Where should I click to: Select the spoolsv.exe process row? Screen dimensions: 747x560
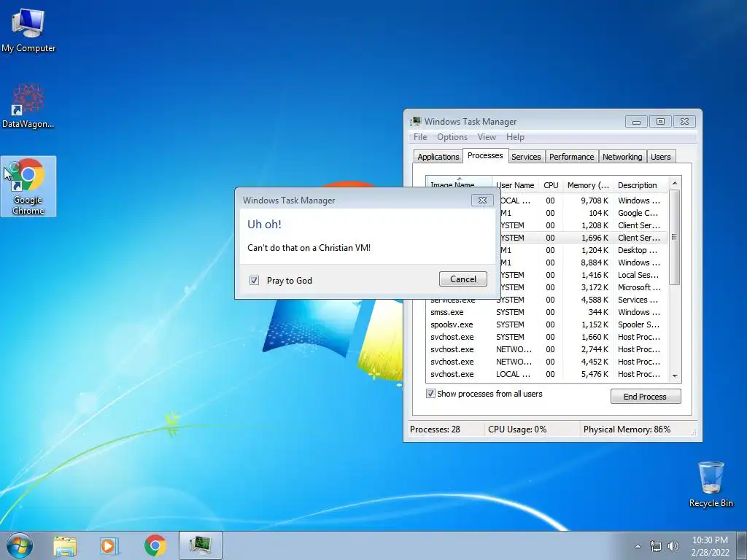click(547, 324)
